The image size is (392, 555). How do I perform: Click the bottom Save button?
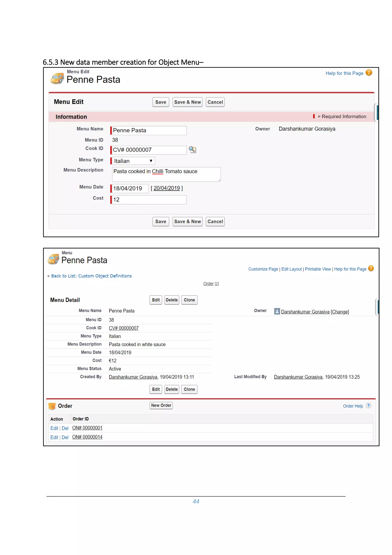pyautogui.click(x=161, y=221)
